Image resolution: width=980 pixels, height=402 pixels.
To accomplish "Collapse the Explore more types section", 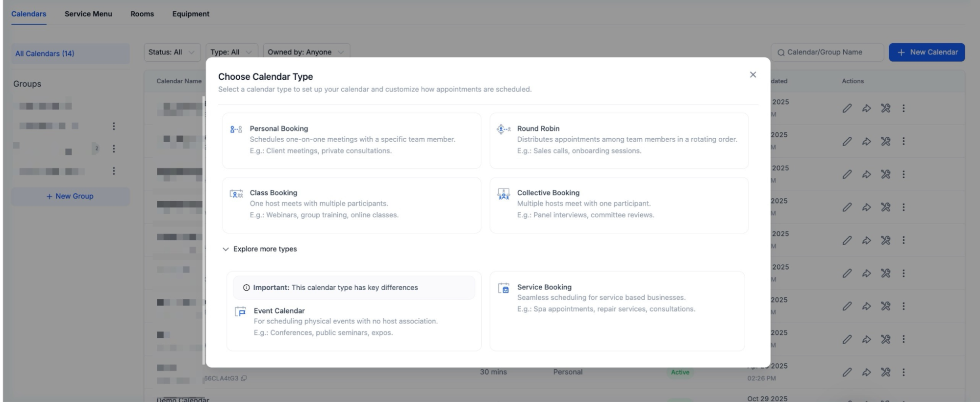I will tap(260, 249).
